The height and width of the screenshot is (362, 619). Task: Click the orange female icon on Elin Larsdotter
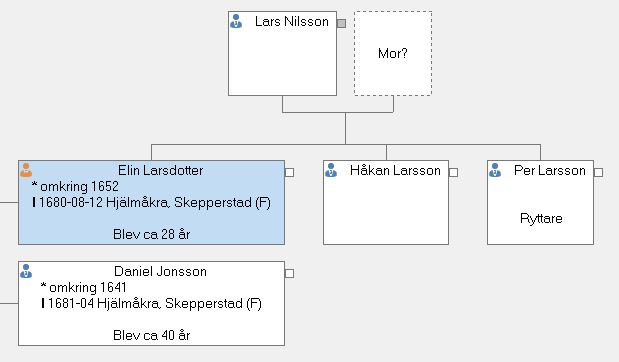click(26, 170)
